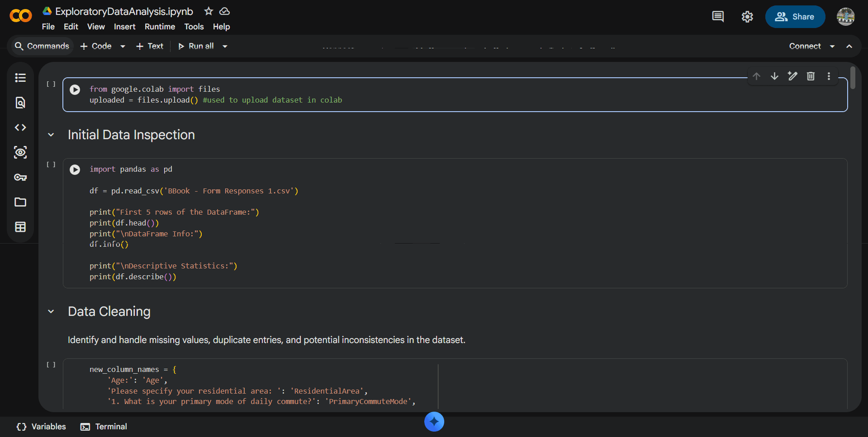Star the ExploratoryDataAnalysis notebook

tap(209, 11)
